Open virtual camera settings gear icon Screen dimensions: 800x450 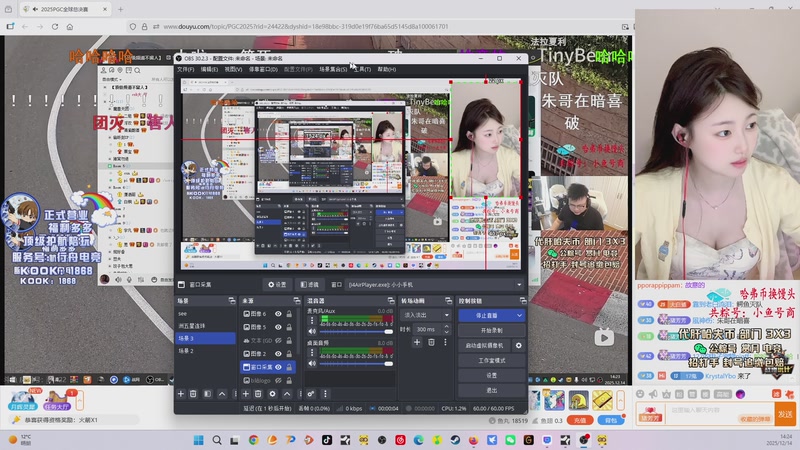pos(518,345)
